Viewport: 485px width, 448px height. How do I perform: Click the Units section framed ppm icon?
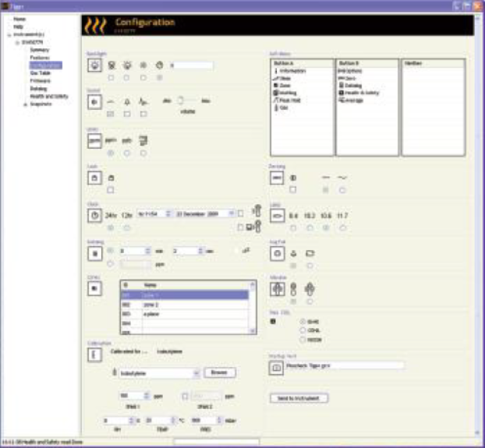point(94,141)
